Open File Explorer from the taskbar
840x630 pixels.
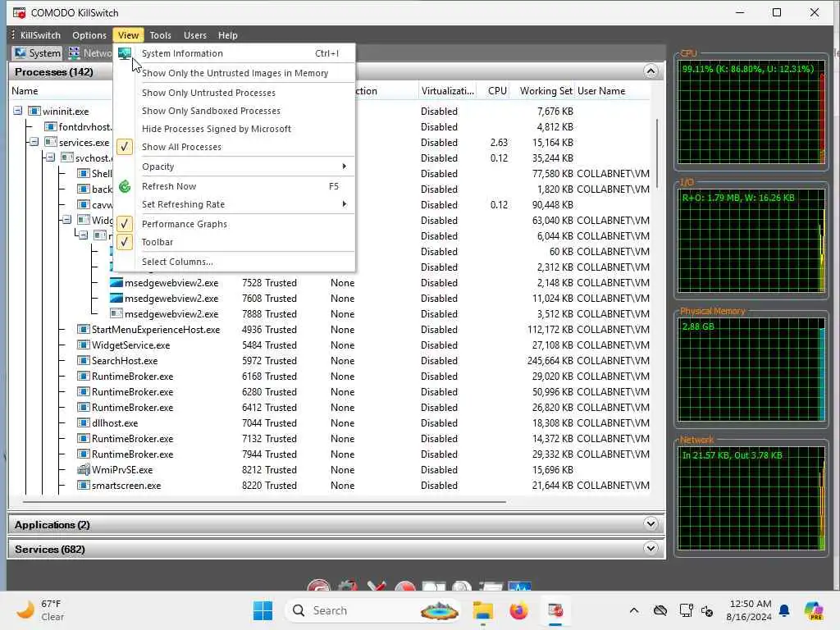482,610
